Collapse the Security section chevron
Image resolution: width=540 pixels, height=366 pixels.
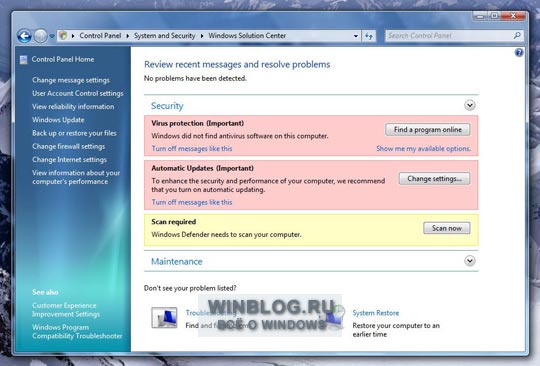(470, 105)
